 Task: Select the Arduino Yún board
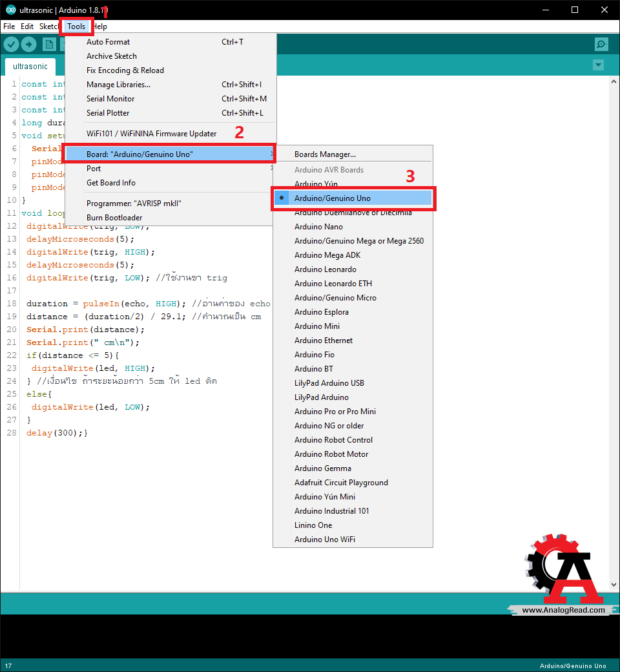353,184
